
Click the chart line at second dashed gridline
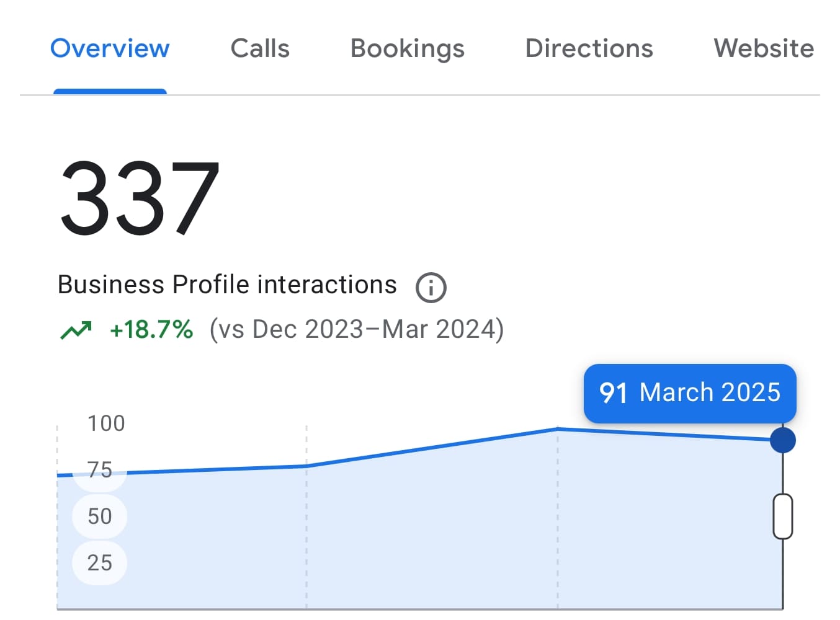click(306, 466)
